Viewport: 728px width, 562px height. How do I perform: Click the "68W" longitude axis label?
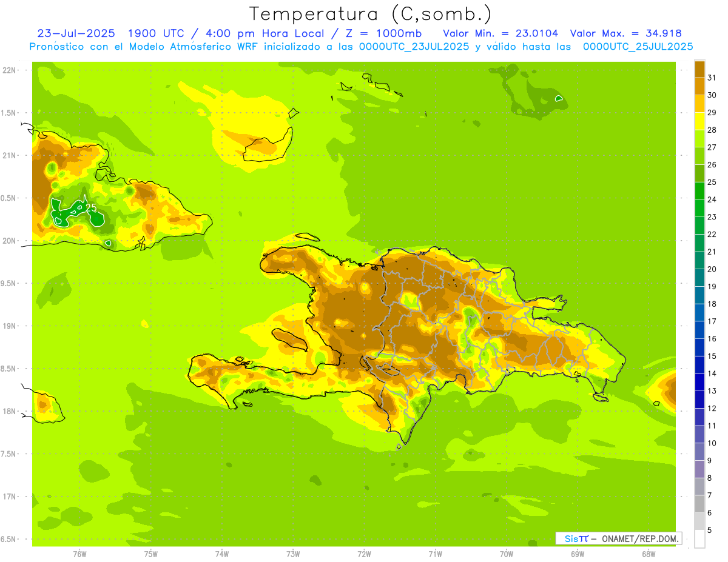pyautogui.click(x=649, y=553)
